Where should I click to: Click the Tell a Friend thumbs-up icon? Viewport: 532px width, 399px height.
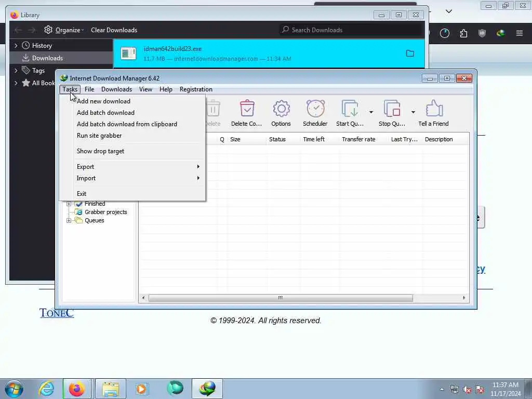tap(434, 109)
